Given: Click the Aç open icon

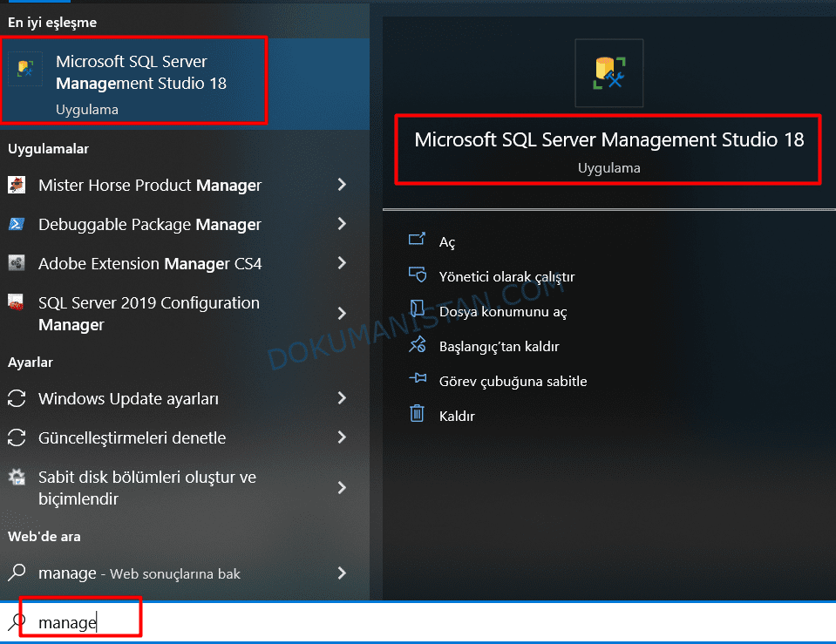Looking at the screenshot, I should click(x=417, y=238).
